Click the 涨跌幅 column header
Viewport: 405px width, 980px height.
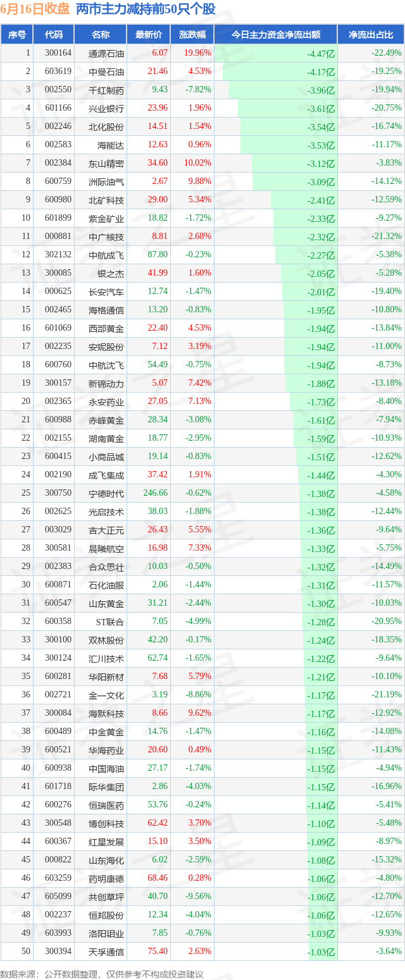(192, 35)
